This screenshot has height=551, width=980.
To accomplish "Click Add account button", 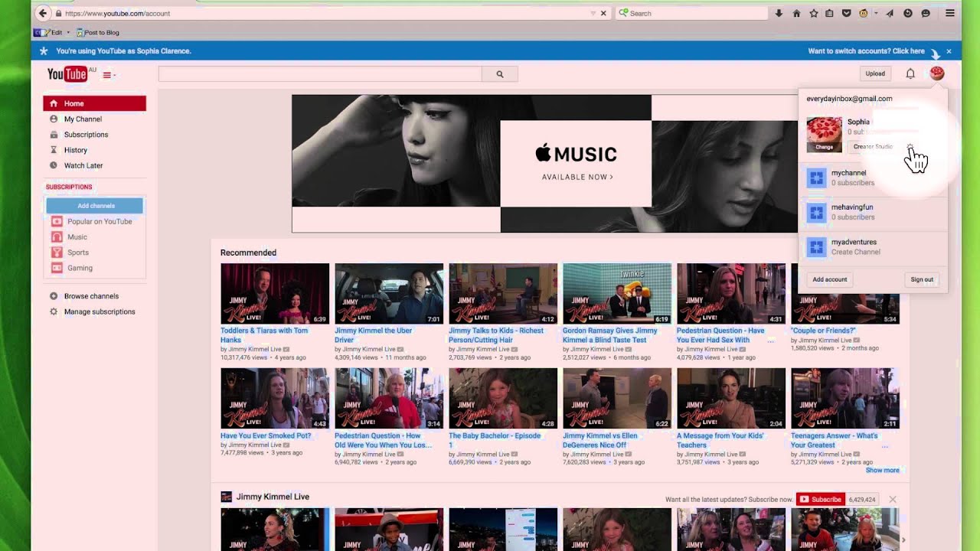I will coord(830,279).
